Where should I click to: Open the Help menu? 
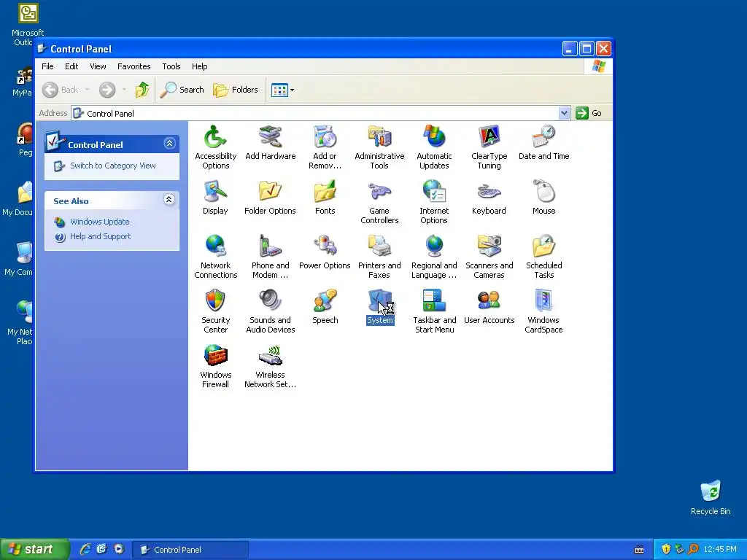click(200, 66)
